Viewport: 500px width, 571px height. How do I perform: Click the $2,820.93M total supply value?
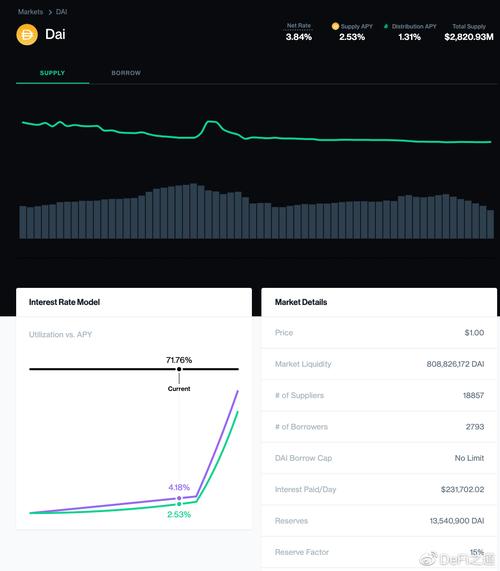click(469, 37)
